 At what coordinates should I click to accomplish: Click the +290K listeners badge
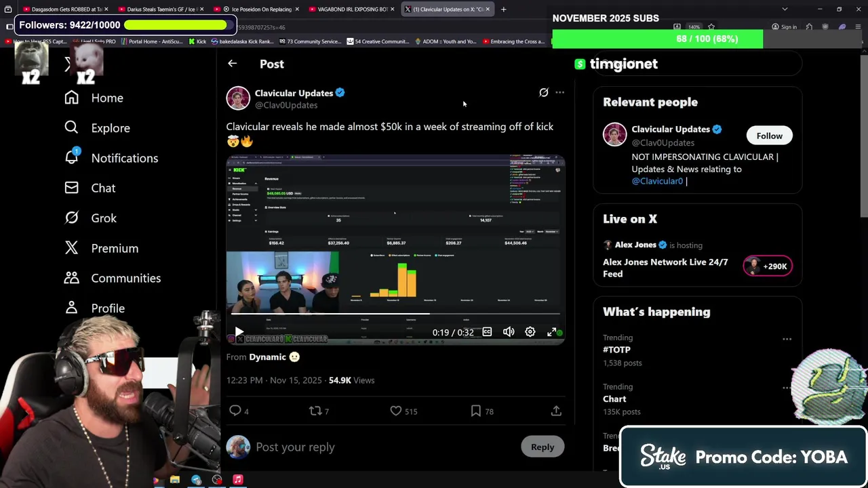767,266
